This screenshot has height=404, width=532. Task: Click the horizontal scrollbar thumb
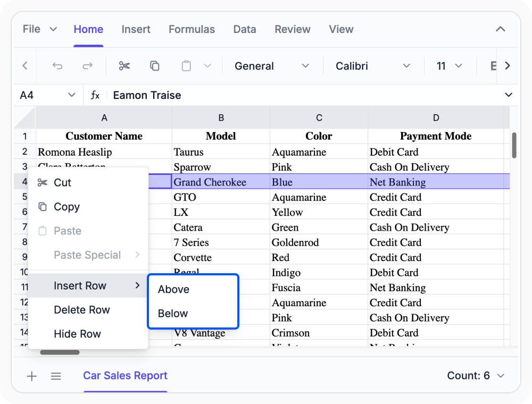coord(60,352)
